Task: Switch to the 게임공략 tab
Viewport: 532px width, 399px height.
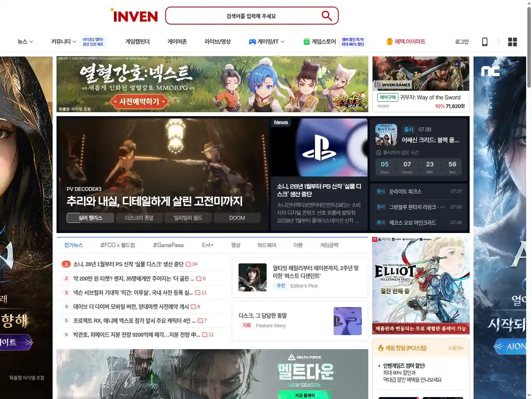Action: click(329, 245)
